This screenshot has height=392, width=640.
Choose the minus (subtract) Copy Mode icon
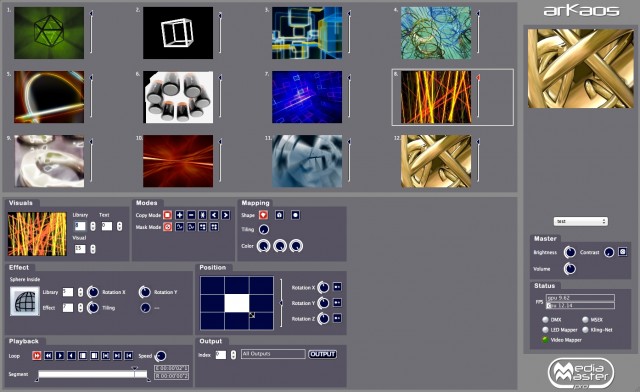[x=191, y=215]
